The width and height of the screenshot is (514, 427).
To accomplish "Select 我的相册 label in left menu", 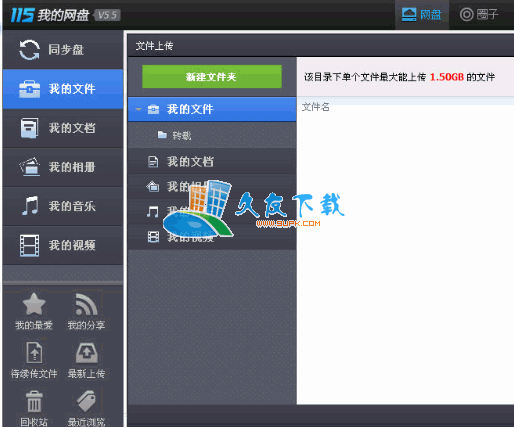I will tap(72, 167).
